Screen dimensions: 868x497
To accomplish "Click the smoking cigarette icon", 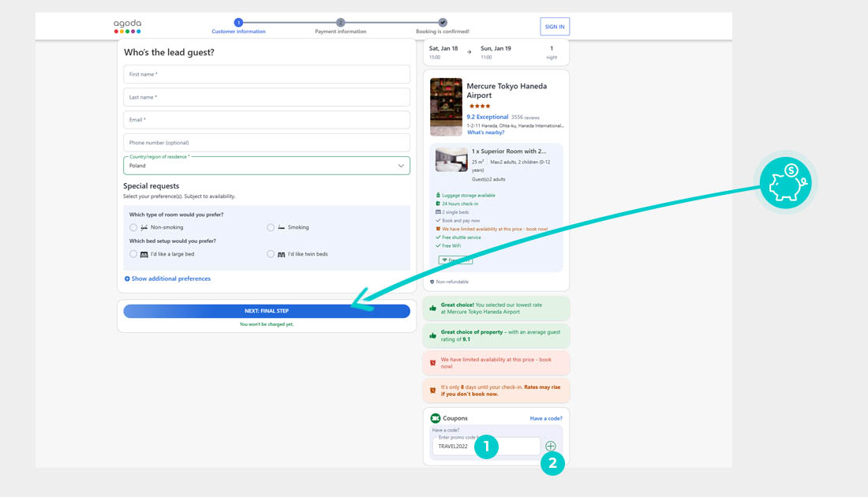I will click(x=281, y=227).
